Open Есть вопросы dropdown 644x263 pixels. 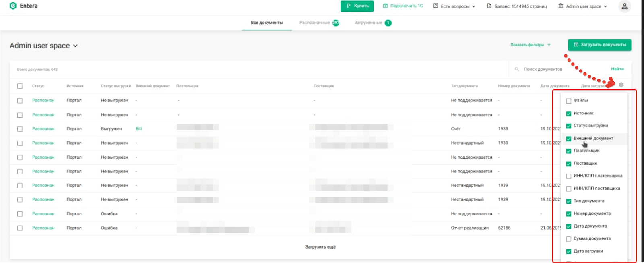tap(454, 6)
